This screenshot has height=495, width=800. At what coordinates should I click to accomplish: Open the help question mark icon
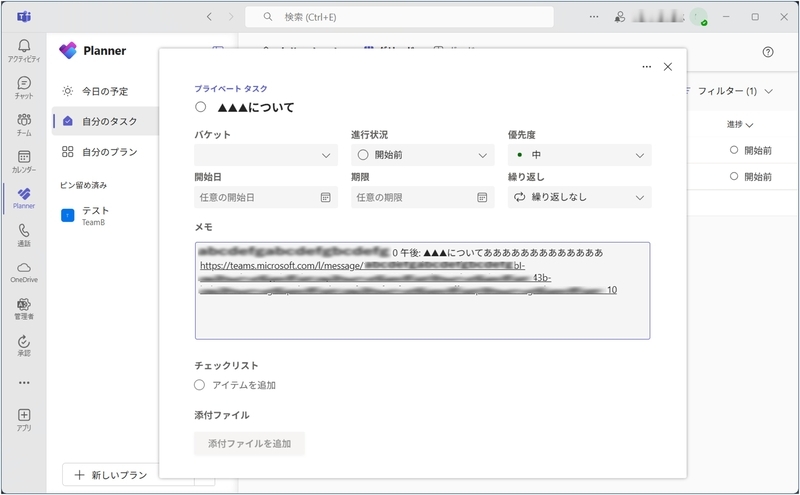(x=768, y=52)
